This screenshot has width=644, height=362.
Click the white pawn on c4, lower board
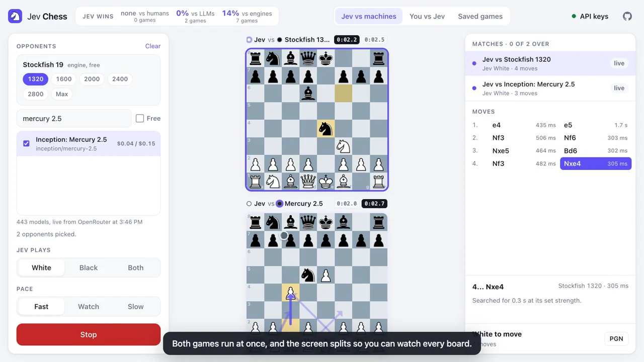tap(290, 293)
